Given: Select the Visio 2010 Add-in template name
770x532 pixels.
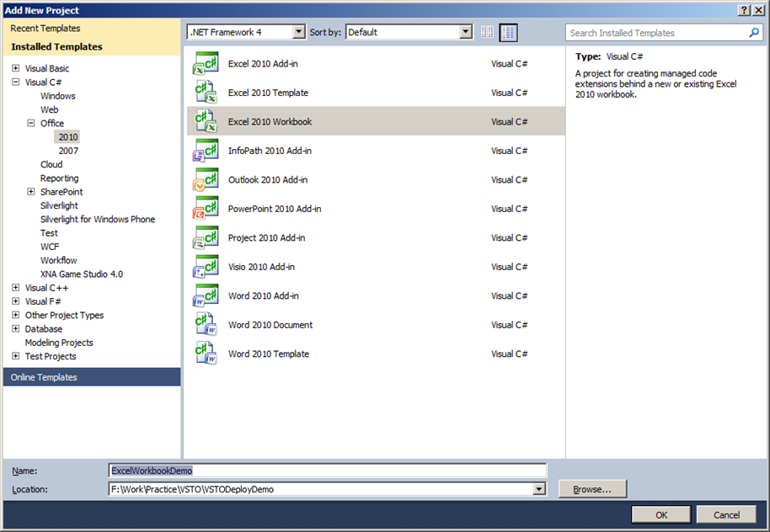Looking at the screenshot, I should [261, 267].
